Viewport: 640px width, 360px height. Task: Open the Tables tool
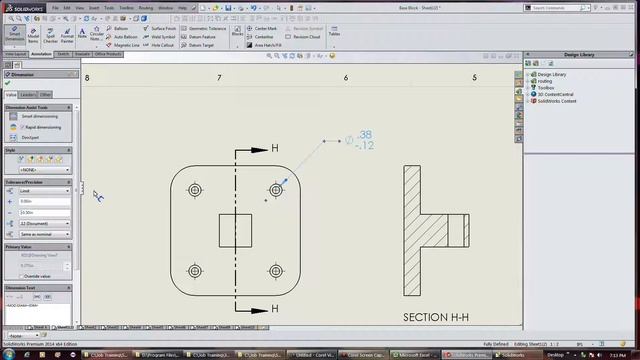pyautogui.click(x=334, y=31)
